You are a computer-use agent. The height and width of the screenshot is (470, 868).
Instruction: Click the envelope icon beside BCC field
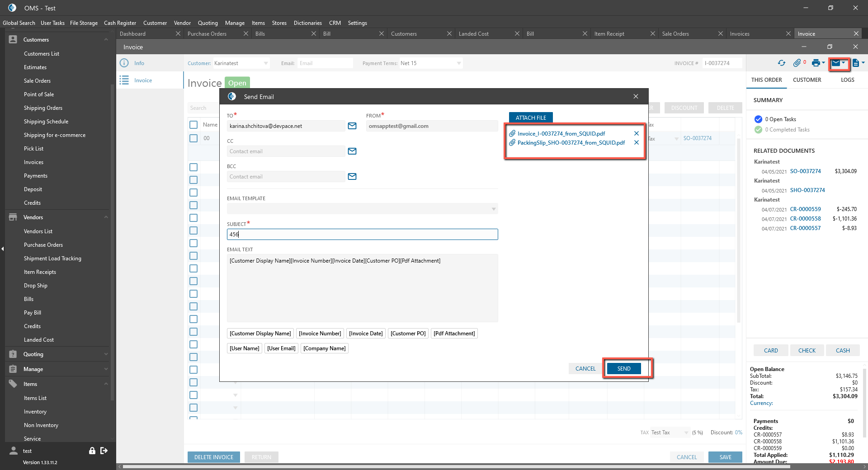point(352,177)
